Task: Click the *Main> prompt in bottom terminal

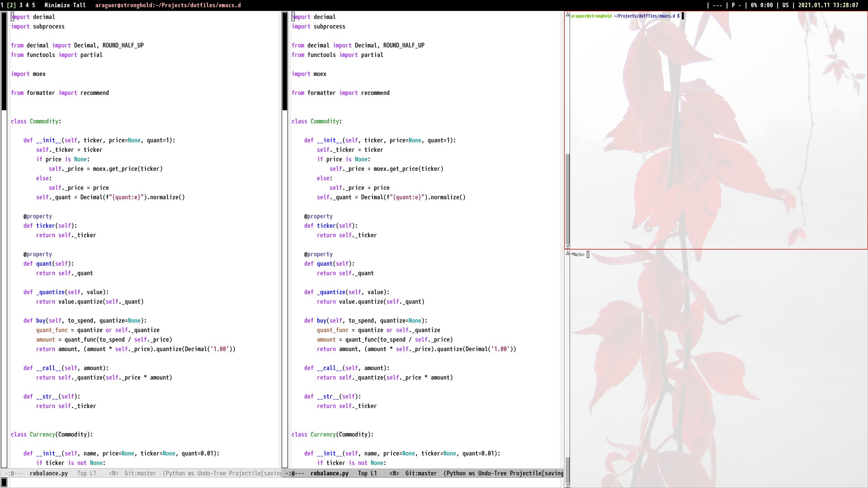Action: pos(578,254)
